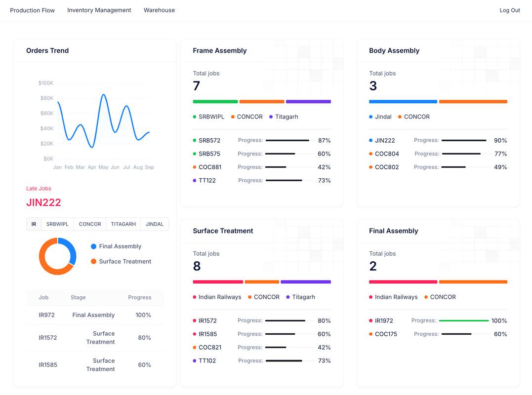Click the blue Final Assembly legend dot
Image resolution: width=532 pixels, height=395 pixels.
coord(94,246)
